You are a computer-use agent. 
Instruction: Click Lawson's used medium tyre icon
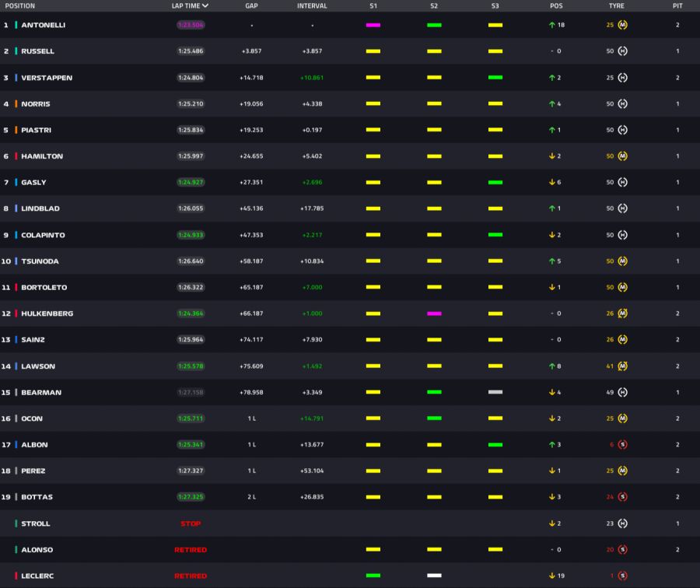tap(623, 366)
